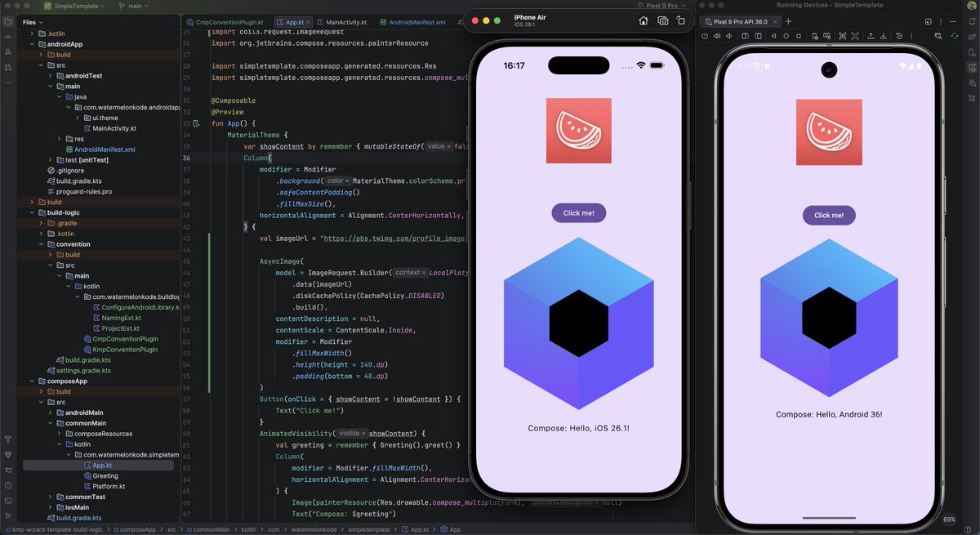Viewport: 980px width, 535px height.
Task: Raise emulator volume with volume up icon
Action: (x=717, y=36)
